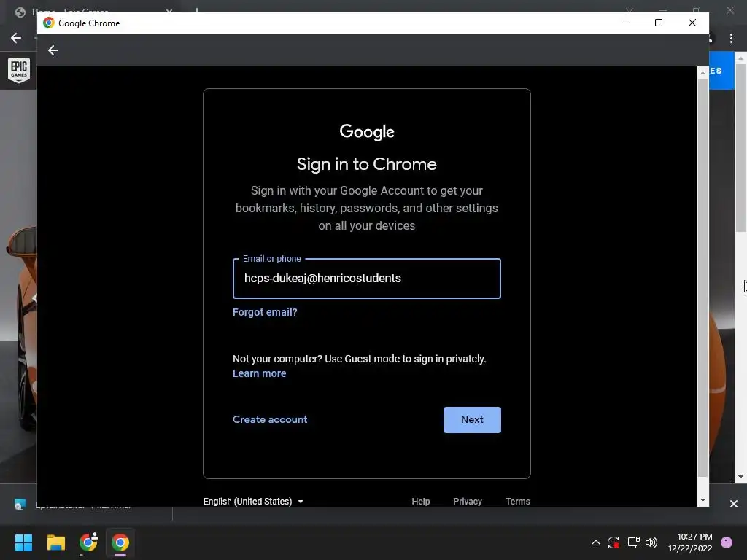Open the network tray icon
747x560 pixels.
[633, 542]
